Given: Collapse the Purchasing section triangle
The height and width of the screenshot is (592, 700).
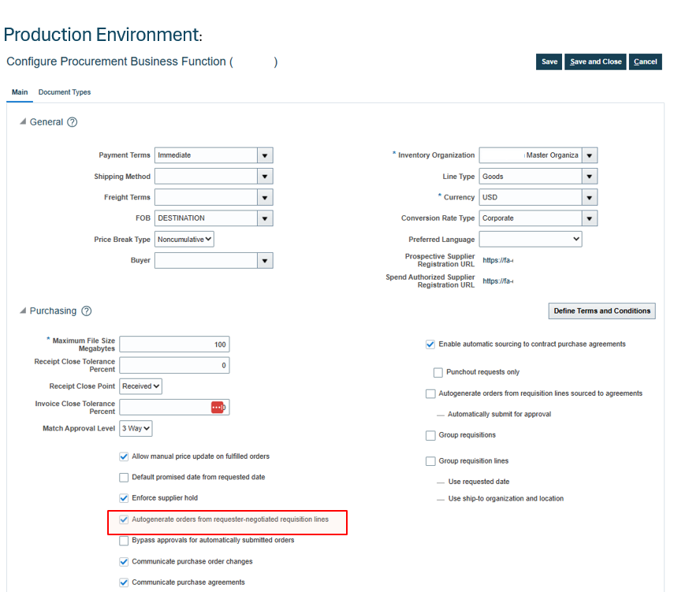Looking at the screenshot, I should click(23, 311).
